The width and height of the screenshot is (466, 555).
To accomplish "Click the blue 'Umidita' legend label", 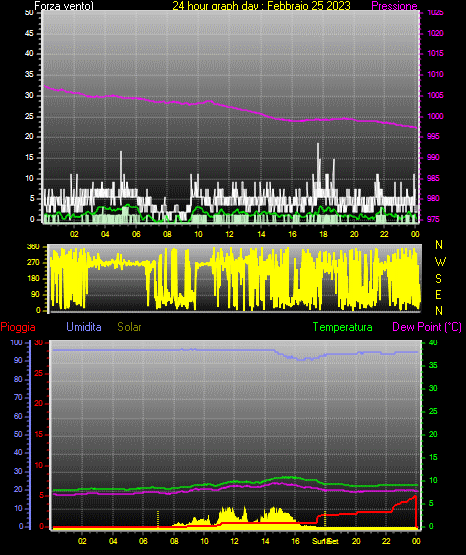I will click(84, 327).
